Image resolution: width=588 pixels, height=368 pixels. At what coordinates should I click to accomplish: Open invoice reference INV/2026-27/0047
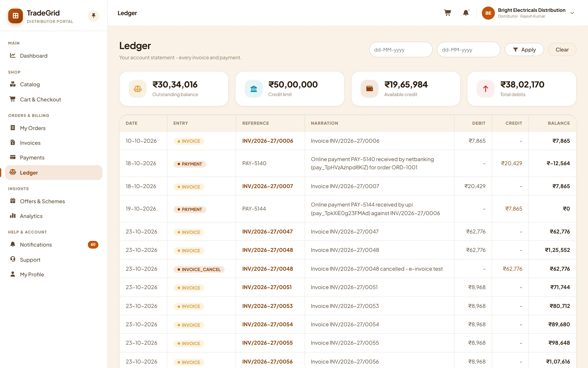(267, 232)
